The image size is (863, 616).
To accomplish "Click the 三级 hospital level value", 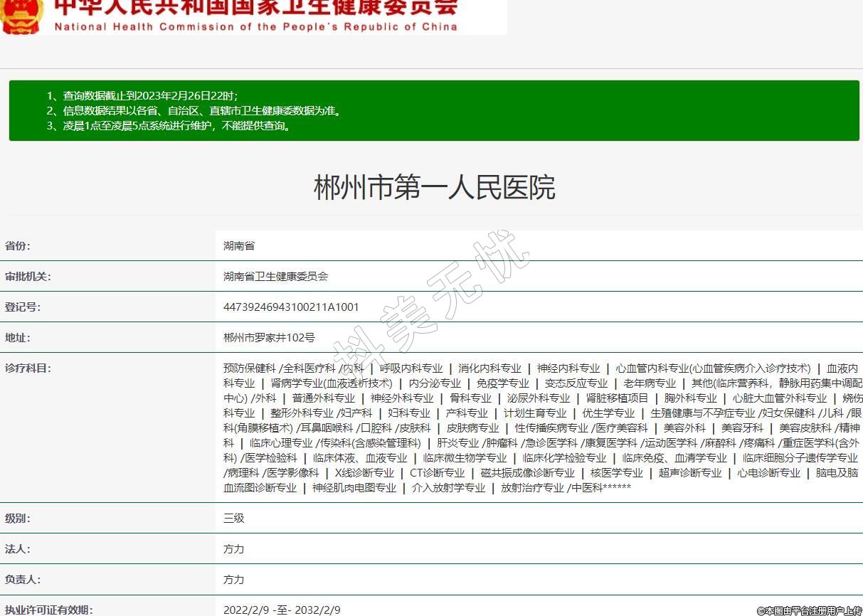I will pyautogui.click(x=234, y=519).
